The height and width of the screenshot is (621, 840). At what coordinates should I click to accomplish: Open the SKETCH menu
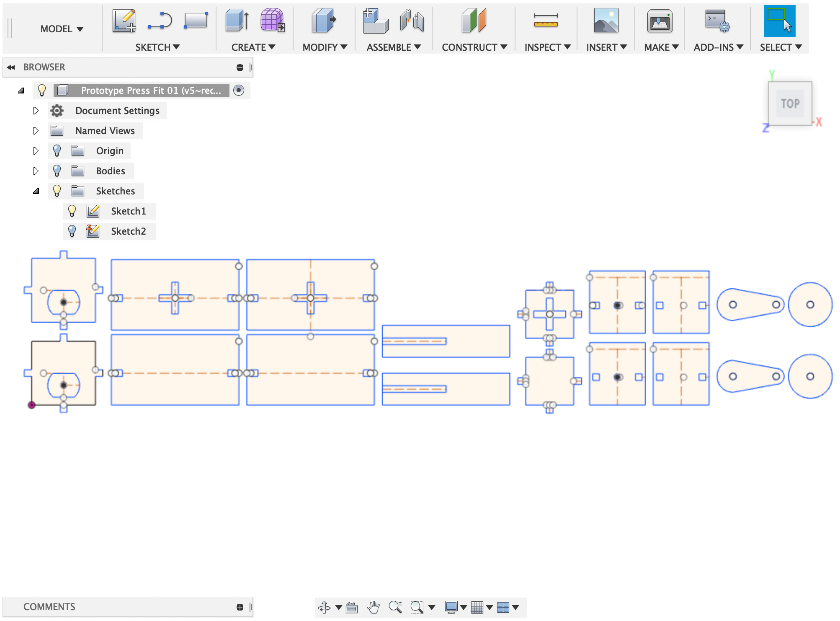point(157,47)
